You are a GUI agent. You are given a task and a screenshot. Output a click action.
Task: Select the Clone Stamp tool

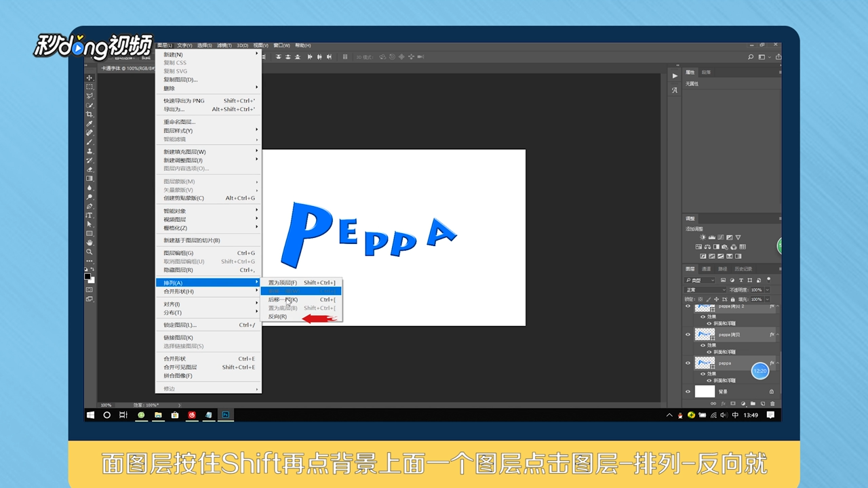(x=89, y=150)
